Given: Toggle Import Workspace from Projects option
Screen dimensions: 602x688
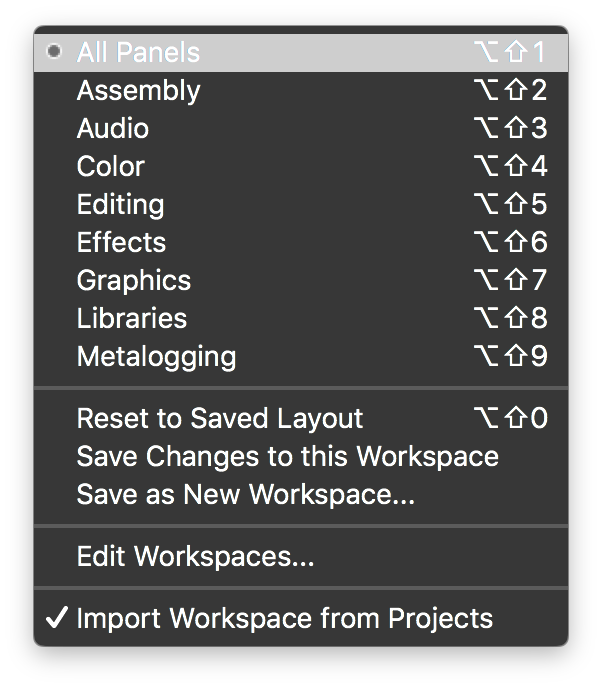Looking at the screenshot, I should pos(284,619).
